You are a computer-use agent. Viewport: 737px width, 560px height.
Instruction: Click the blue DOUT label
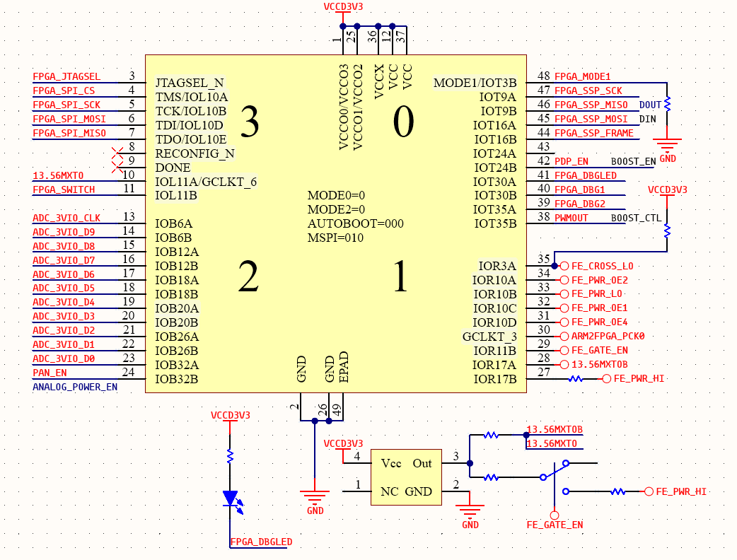point(650,105)
